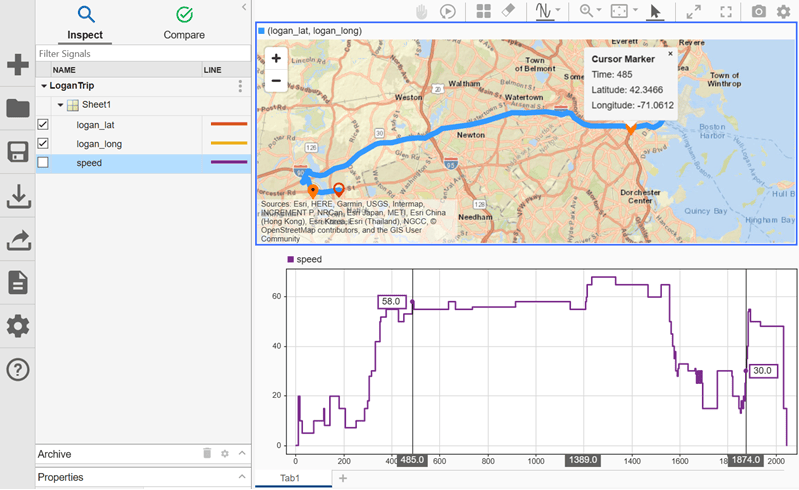This screenshot has width=799, height=490.
Task: Click the orange cursor marker on map
Action: pyautogui.click(x=631, y=128)
